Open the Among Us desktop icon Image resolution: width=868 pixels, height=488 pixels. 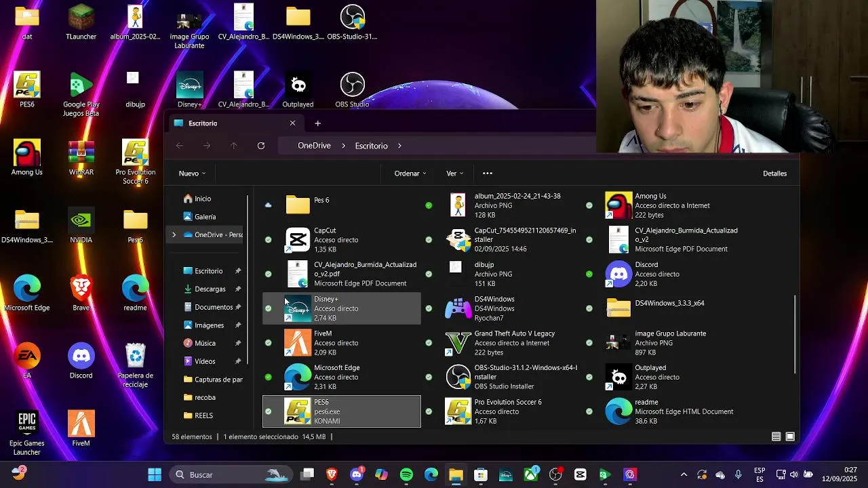(27, 158)
